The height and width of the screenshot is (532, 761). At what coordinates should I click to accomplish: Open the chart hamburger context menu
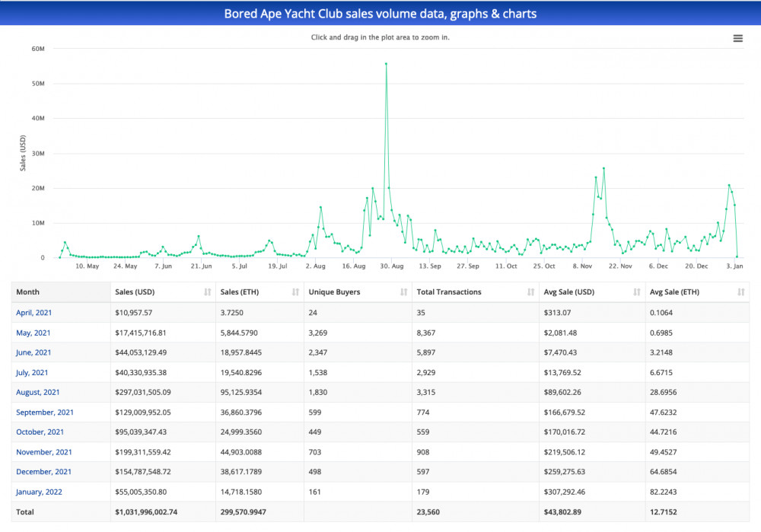point(737,39)
